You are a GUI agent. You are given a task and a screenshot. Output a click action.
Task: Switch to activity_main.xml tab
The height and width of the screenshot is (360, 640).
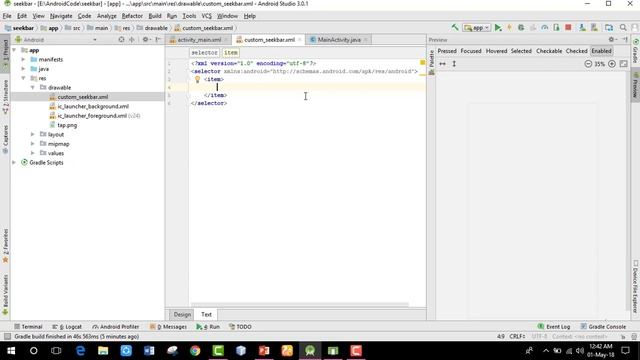point(199,40)
